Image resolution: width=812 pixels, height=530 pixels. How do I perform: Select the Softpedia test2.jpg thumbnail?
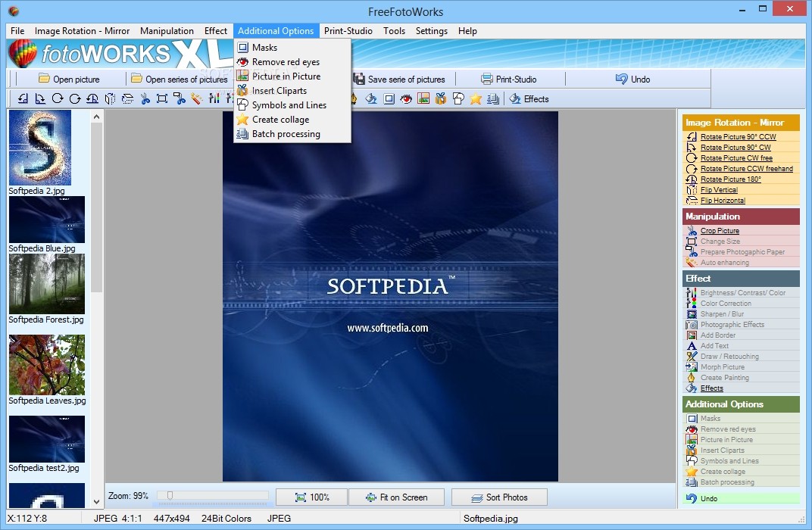(47, 439)
